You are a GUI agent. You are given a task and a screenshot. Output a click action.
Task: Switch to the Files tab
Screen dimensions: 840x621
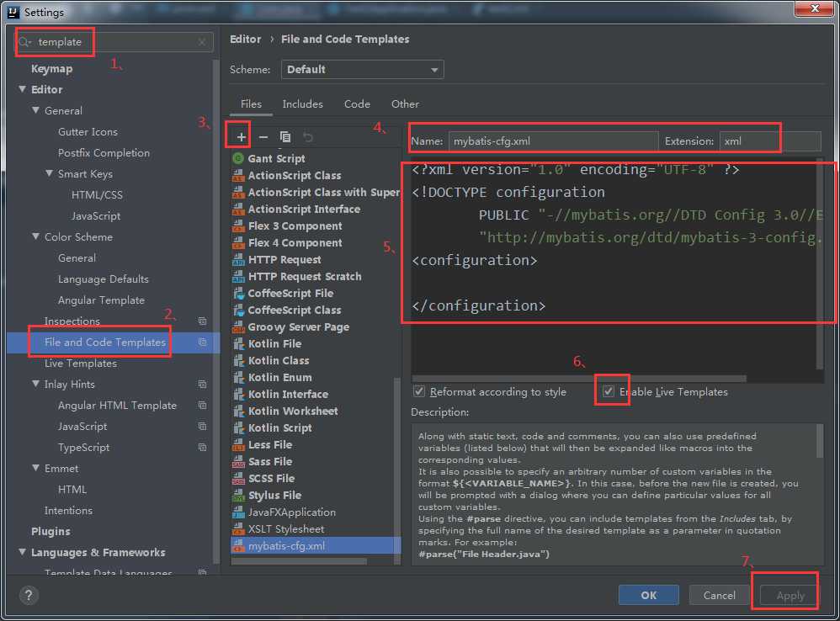coord(251,103)
